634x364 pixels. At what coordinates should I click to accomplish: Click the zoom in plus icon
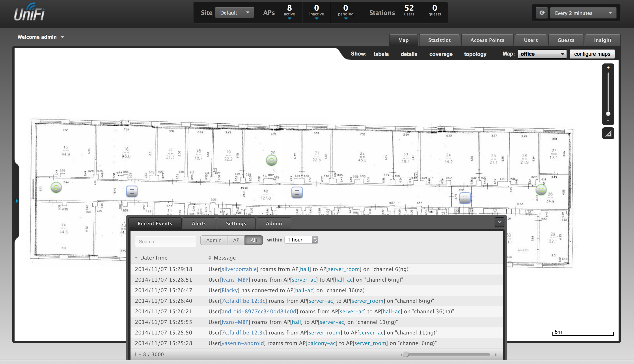coord(608,68)
